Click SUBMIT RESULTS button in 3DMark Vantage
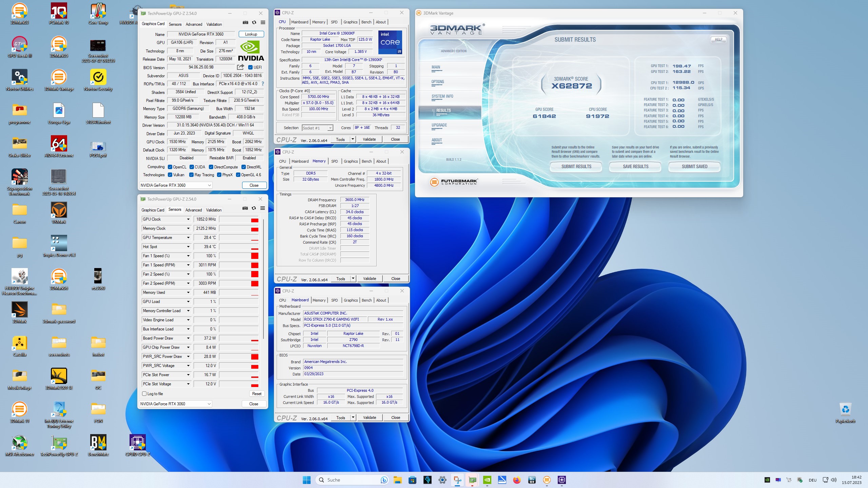The height and width of the screenshot is (488, 868). 576,166
